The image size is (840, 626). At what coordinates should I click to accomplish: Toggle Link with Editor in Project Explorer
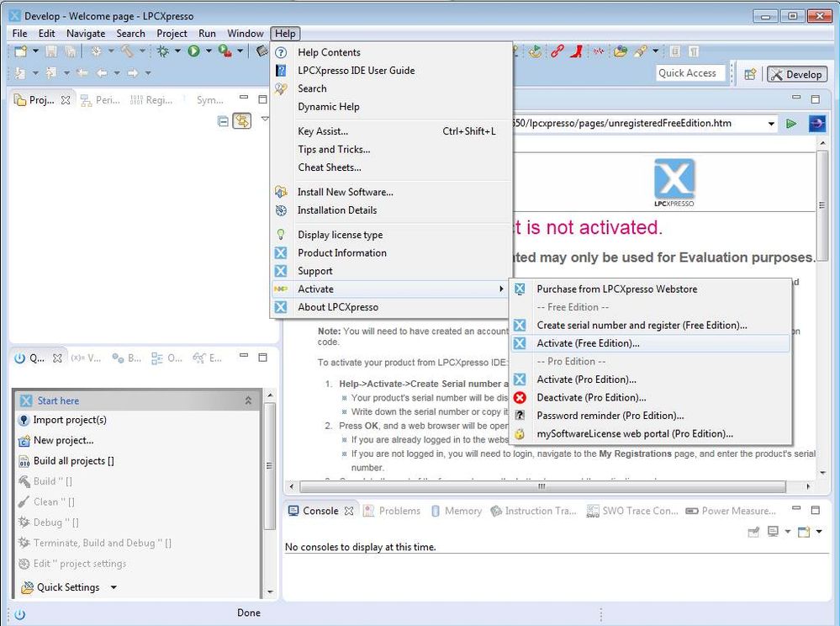pyautogui.click(x=242, y=121)
